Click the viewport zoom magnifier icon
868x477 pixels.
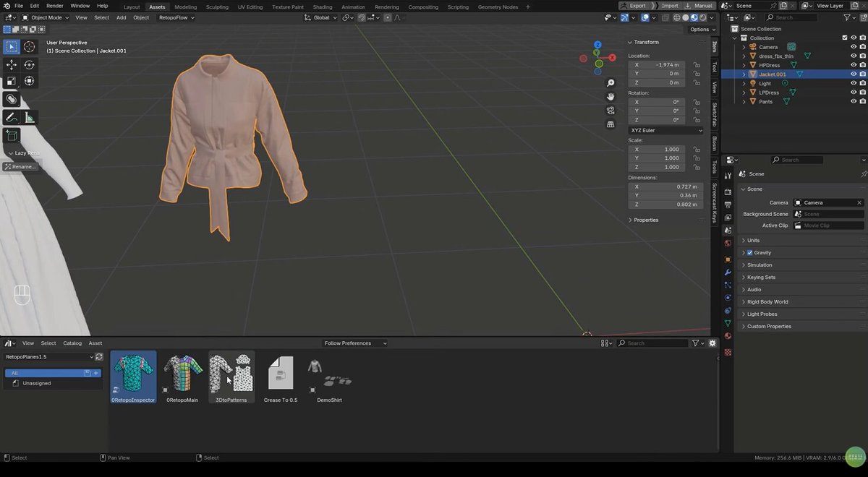[610, 83]
